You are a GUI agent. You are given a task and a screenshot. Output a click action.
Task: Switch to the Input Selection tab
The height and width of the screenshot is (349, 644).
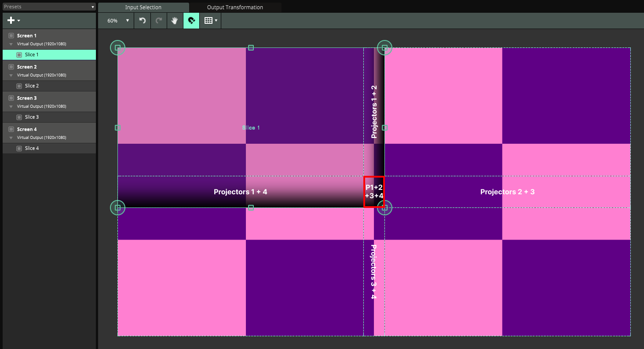[x=143, y=7]
